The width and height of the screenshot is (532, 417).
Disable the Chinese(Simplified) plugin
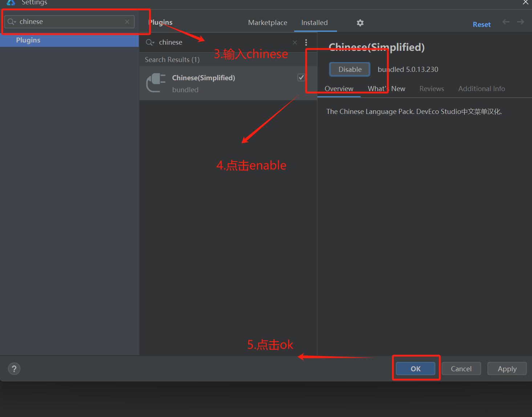point(349,69)
